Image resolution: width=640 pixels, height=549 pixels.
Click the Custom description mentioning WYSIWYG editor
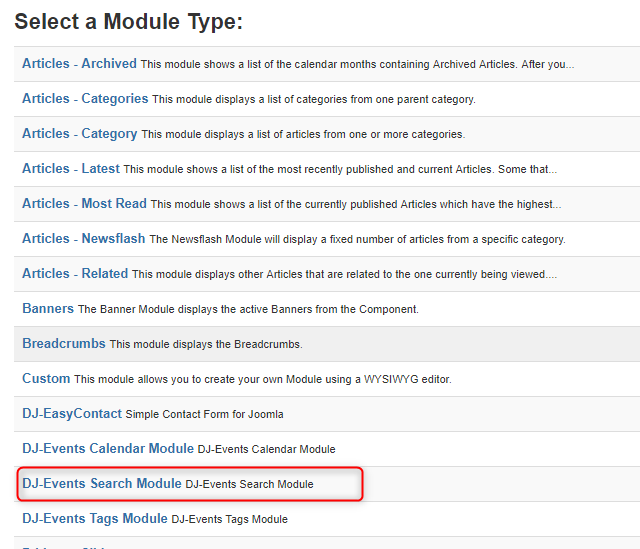coord(263,380)
